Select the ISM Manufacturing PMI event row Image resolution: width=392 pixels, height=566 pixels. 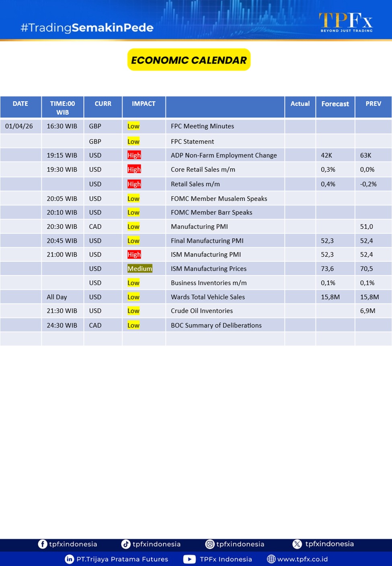206,254
